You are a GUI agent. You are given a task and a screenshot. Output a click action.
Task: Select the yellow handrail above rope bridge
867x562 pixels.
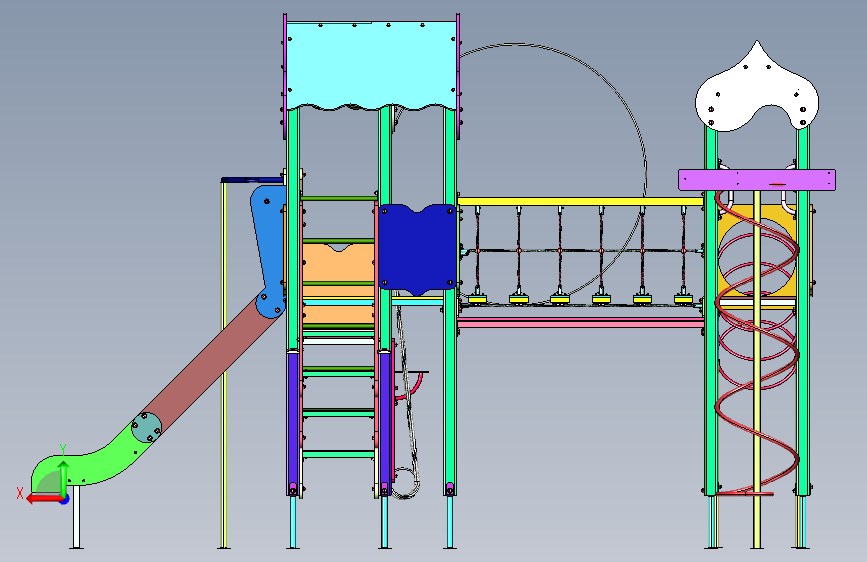[x=581, y=201]
